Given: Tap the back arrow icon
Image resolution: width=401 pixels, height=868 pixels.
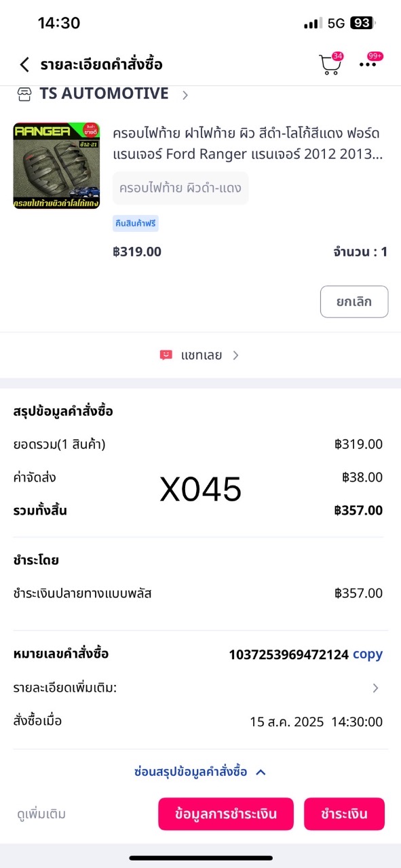Looking at the screenshot, I should click(x=24, y=64).
